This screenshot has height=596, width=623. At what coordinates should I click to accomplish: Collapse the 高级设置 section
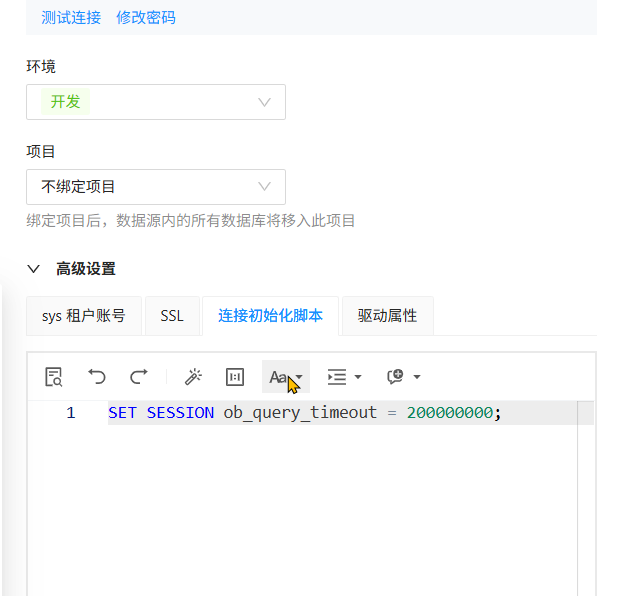(x=34, y=269)
